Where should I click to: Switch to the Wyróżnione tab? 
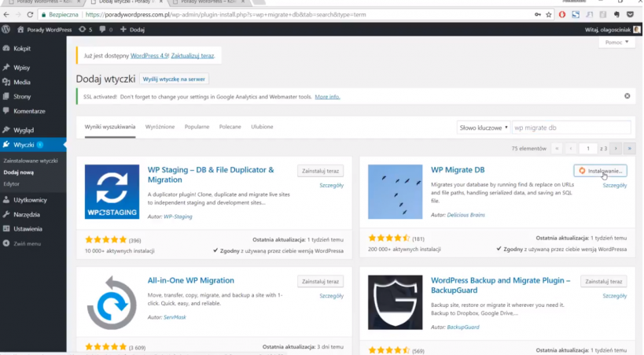click(x=160, y=127)
